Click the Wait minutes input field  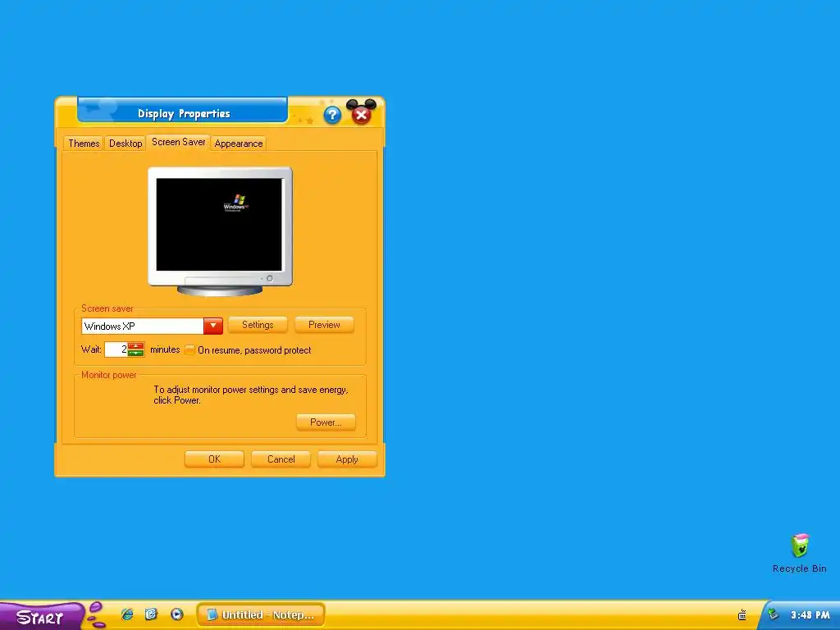click(x=116, y=349)
